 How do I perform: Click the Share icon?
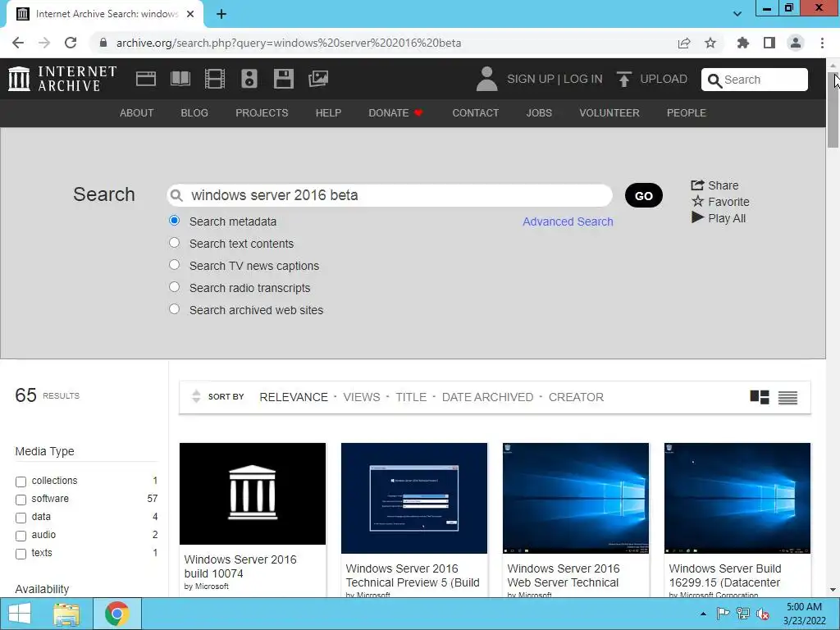697,185
